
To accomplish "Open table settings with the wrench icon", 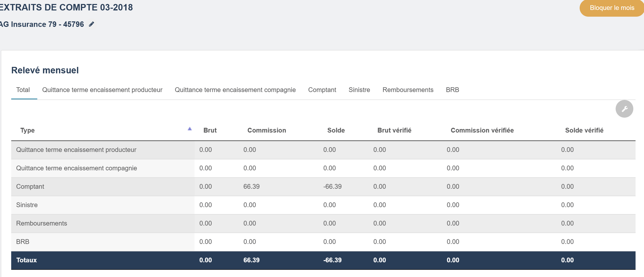I will (624, 109).
